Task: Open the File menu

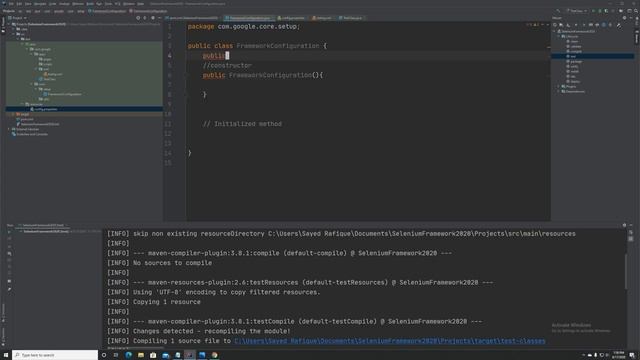Action: coord(11,4)
